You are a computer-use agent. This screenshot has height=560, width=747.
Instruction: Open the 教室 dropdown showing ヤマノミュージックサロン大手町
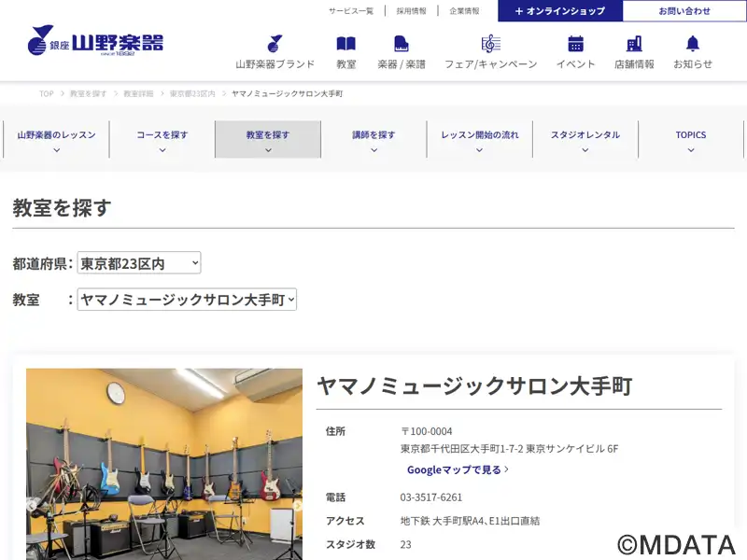[187, 300]
